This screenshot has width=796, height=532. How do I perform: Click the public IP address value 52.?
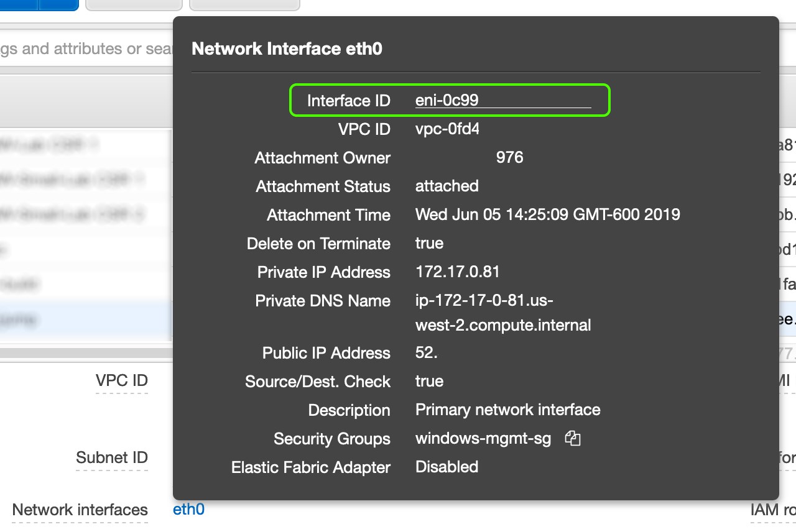(427, 353)
